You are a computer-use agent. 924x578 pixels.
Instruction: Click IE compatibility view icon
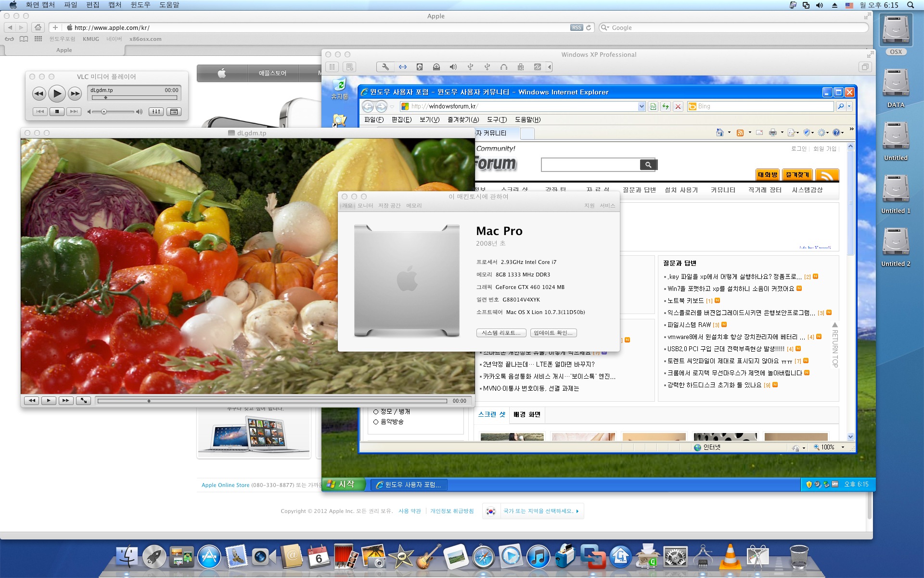(x=653, y=106)
